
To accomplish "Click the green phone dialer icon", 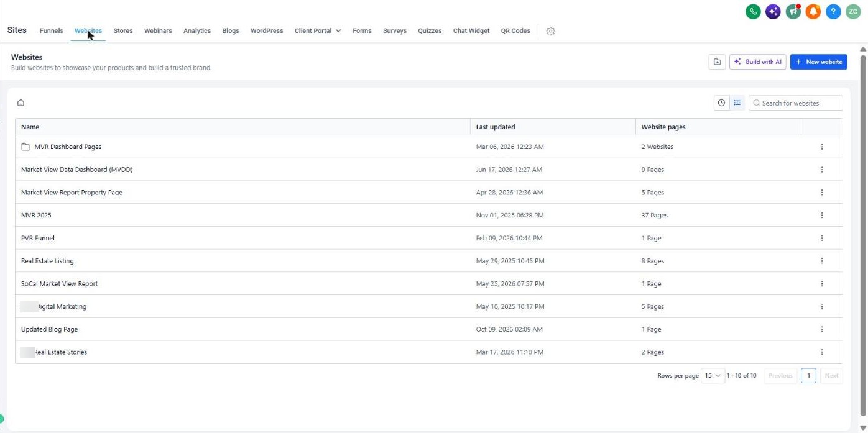I will click(753, 11).
